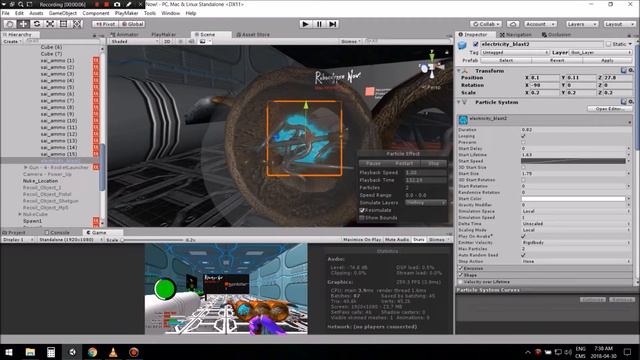This screenshot has height=360, width=640.
Task: Click the Pause button
Action: pyautogui.click(x=319, y=24)
